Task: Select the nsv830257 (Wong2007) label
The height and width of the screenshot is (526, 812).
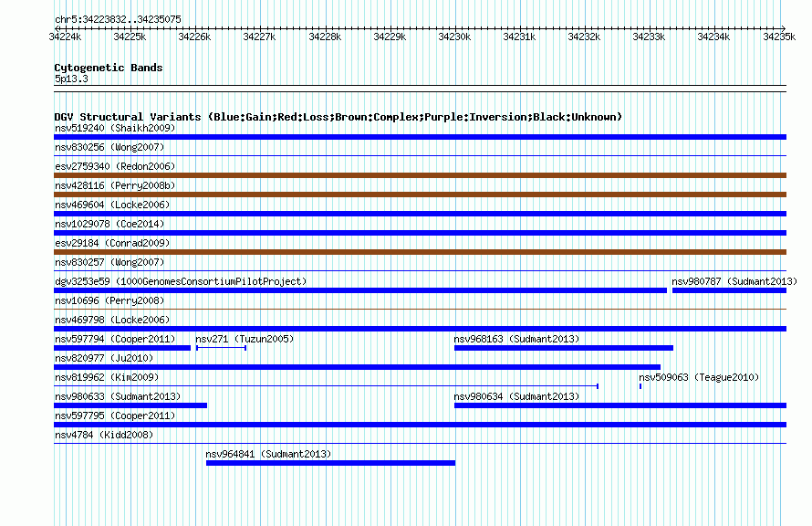Action: 109,262
